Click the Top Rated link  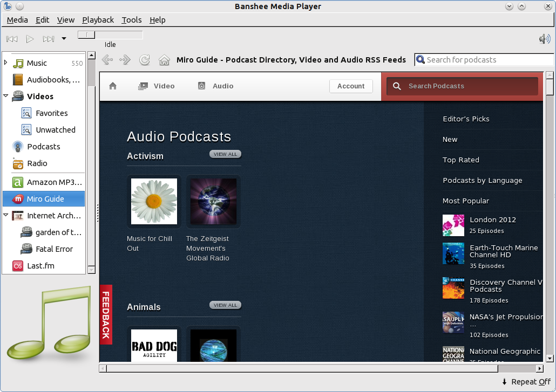coord(461,160)
